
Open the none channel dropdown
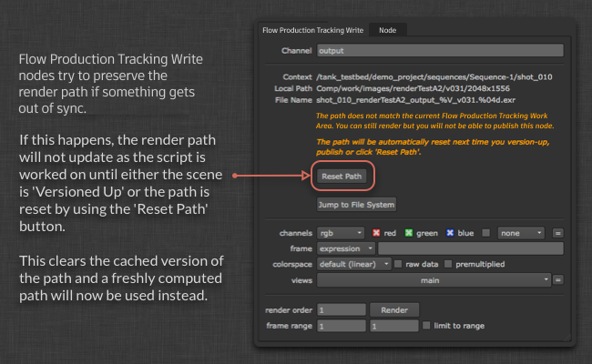click(x=521, y=233)
